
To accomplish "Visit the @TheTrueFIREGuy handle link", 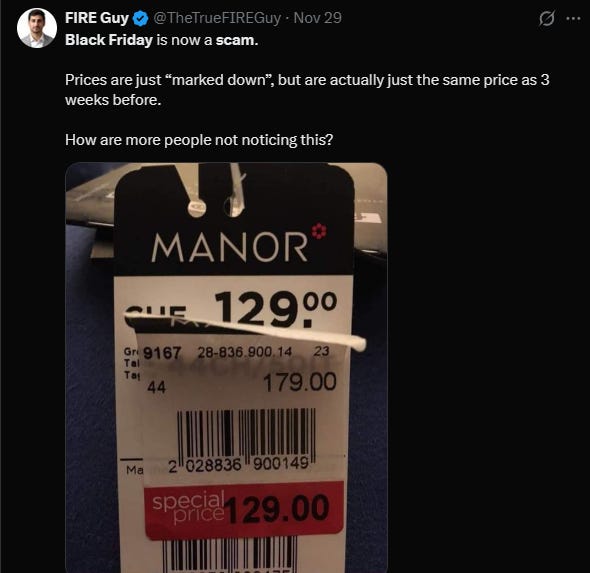I will (217, 18).
